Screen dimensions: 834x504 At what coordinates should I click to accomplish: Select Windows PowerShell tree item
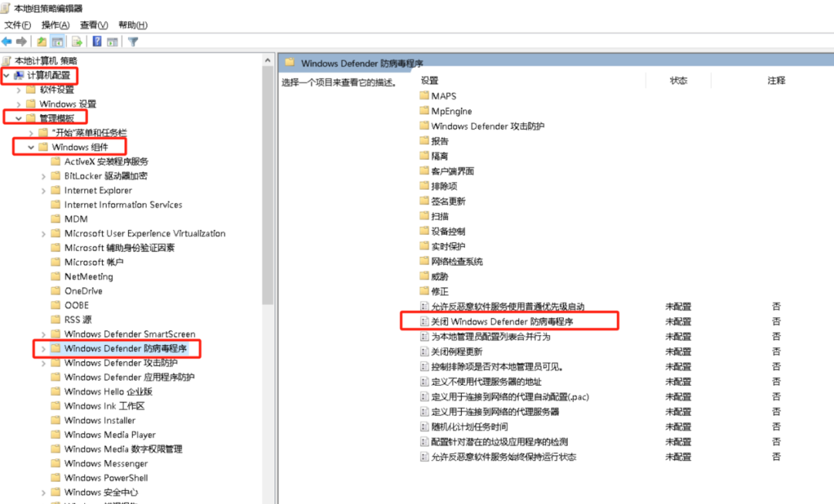point(107,478)
